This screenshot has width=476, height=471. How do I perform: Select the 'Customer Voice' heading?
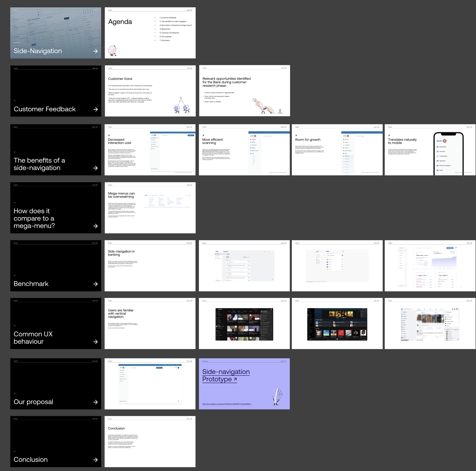(x=120, y=79)
